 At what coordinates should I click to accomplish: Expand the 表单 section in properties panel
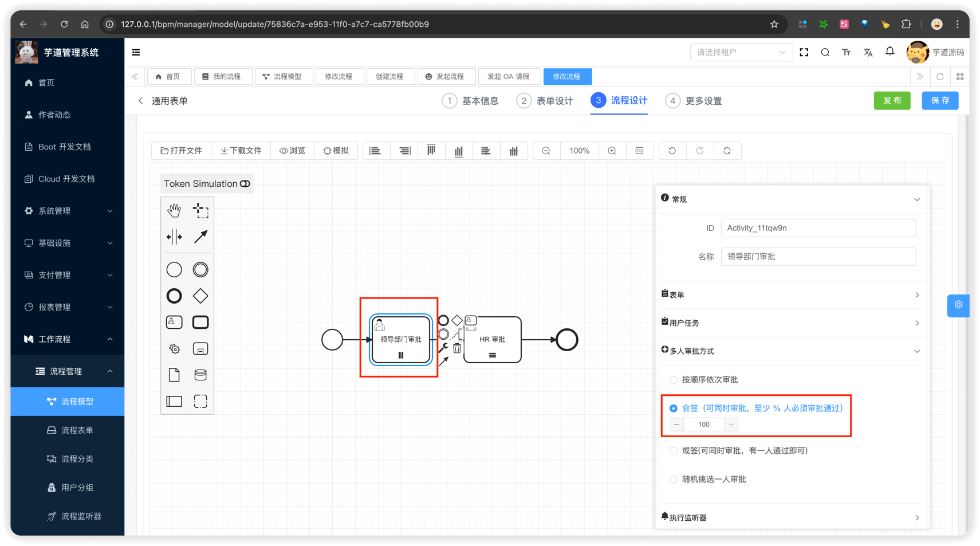tap(790, 294)
